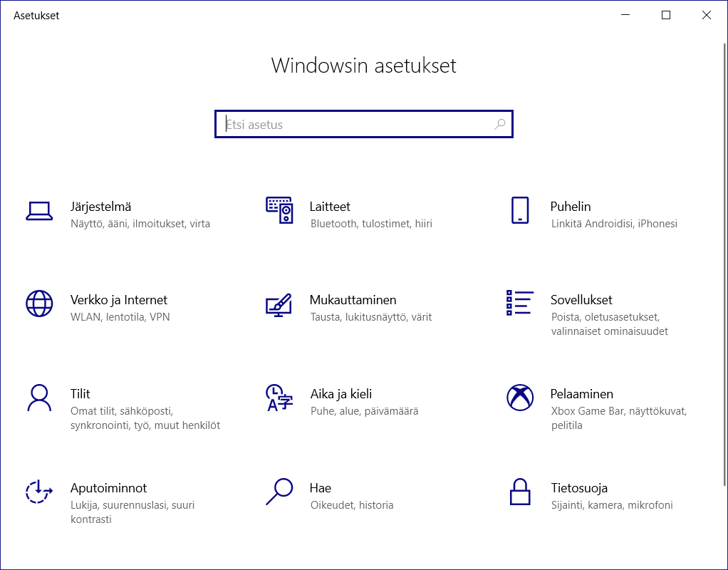Open Aika ja kieli title
Screen dimensions: 728x570
(340, 394)
